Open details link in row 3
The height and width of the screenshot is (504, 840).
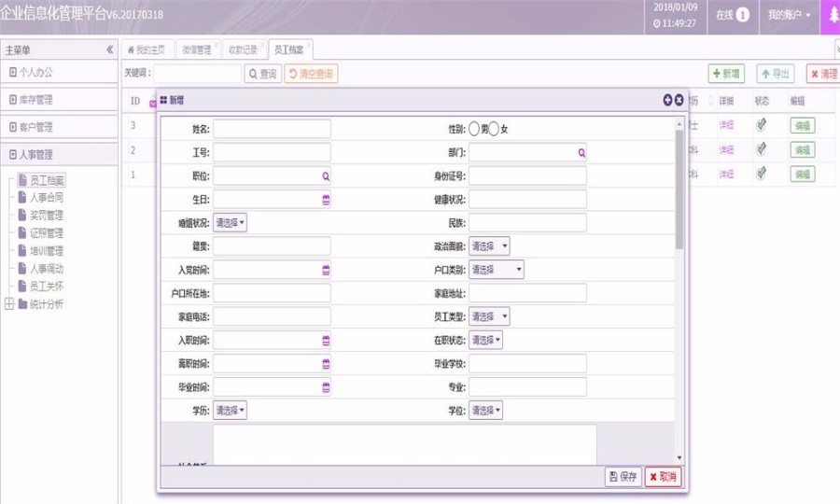(x=726, y=125)
